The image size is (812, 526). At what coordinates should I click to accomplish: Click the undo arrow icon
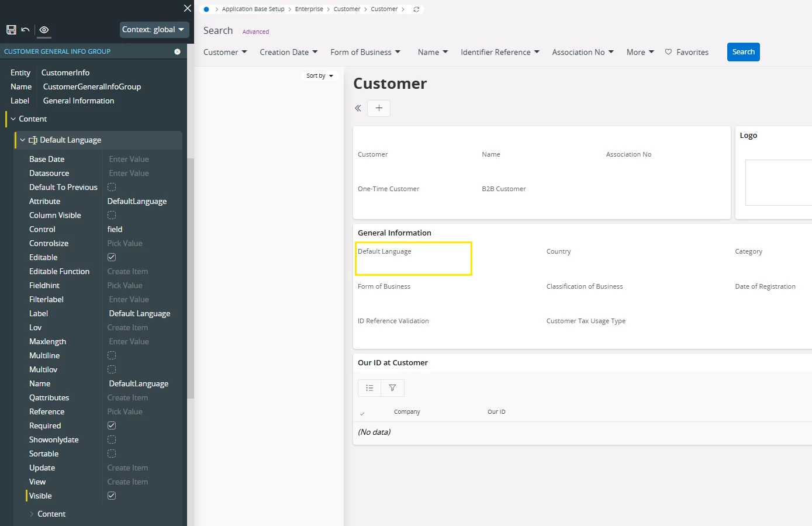[x=25, y=30]
